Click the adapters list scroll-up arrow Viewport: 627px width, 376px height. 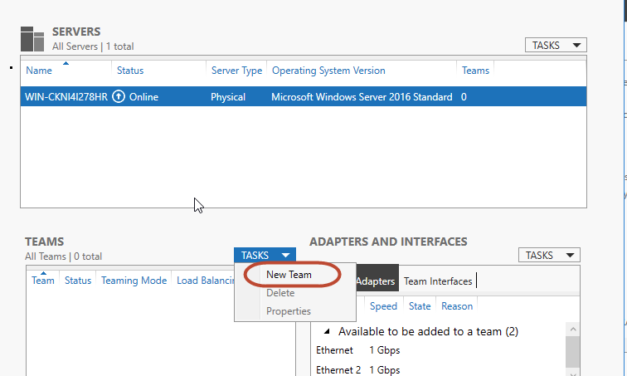[573, 329]
